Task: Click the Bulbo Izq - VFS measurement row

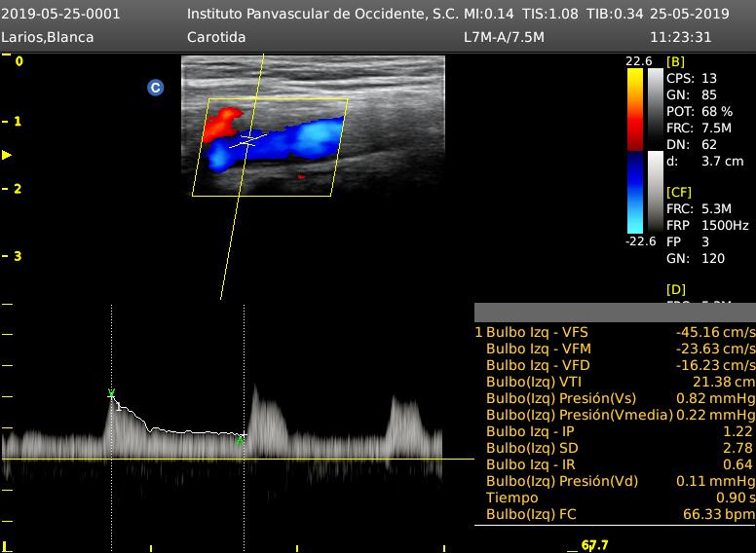Action: pos(615,332)
